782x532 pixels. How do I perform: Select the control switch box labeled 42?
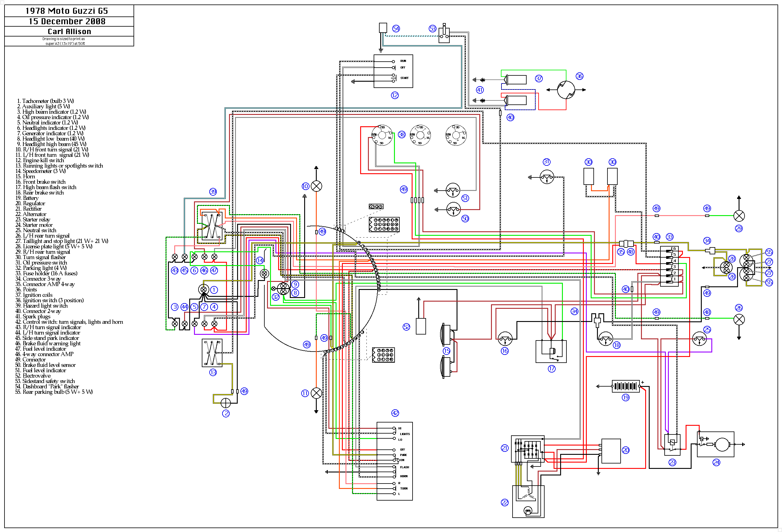click(394, 461)
